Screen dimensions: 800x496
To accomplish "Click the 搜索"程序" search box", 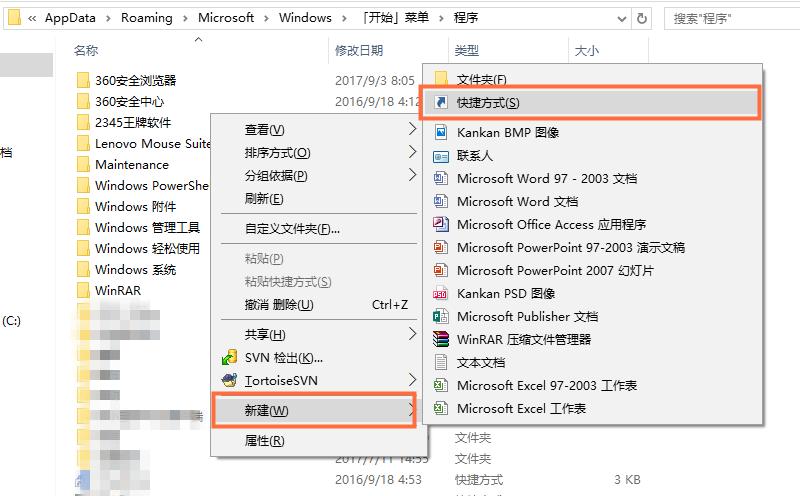I will tap(732, 19).
